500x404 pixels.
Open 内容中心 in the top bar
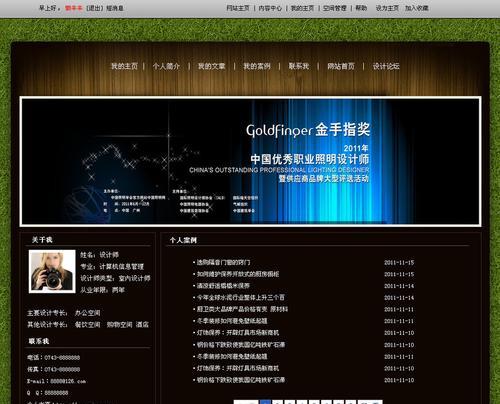pos(270,8)
